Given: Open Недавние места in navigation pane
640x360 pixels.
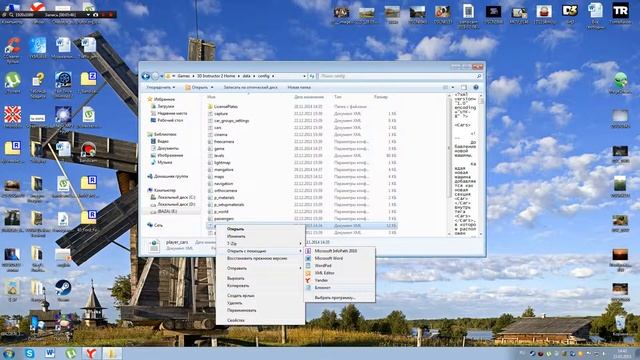Looking at the screenshot, I should (172, 113).
